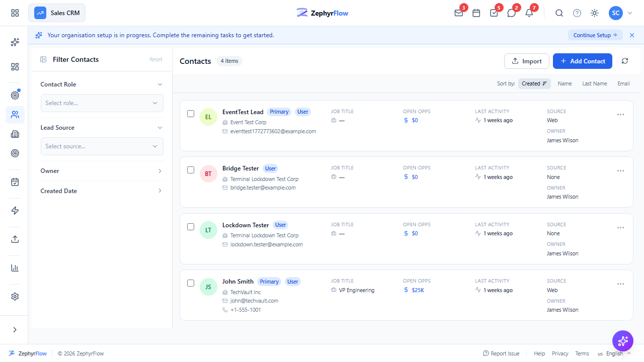Open the Sales CRM module switcher
The image size is (644, 362).
pyautogui.click(x=57, y=13)
